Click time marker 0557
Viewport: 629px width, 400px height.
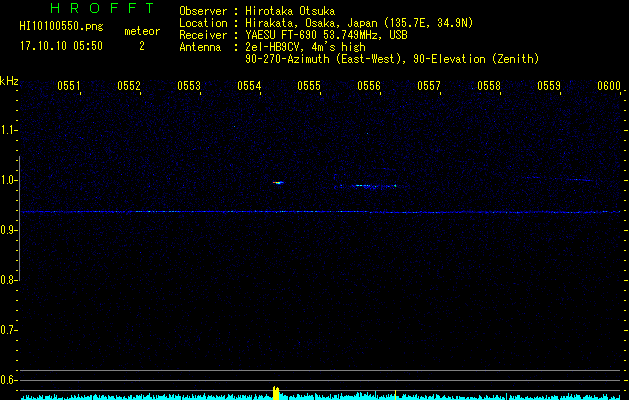[429, 86]
